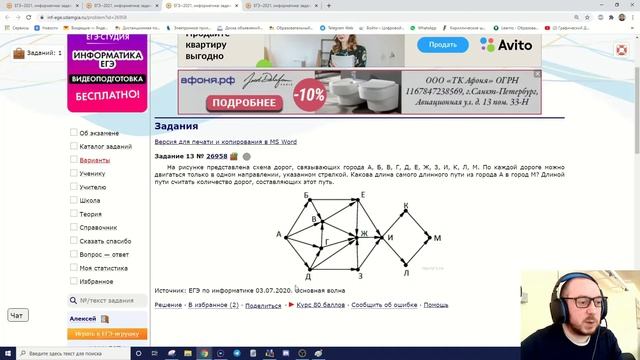Open the Telegram Web bookmark

point(337,28)
